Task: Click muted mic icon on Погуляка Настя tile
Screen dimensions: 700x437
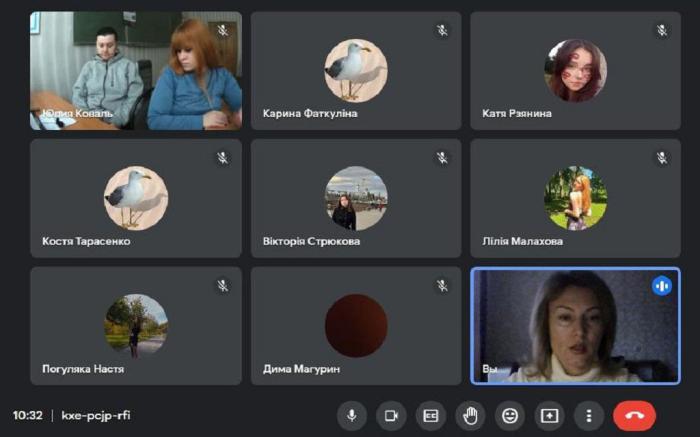Action: [222, 286]
